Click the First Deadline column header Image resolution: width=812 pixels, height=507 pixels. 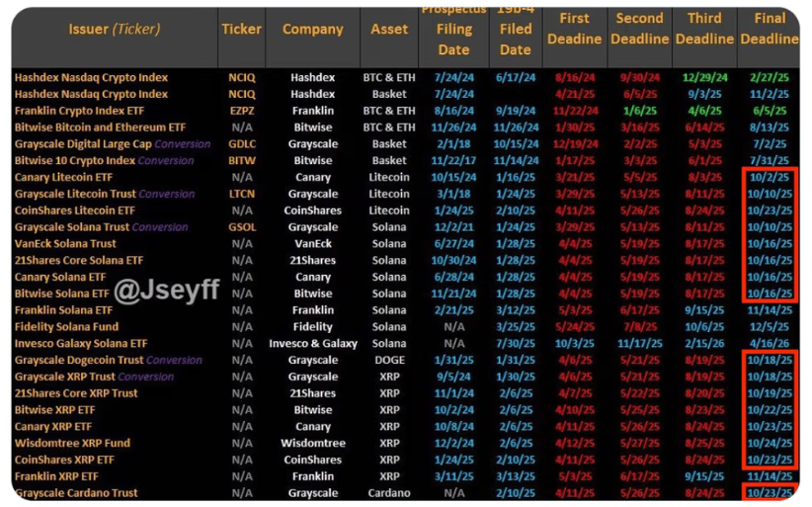coord(574,29)
